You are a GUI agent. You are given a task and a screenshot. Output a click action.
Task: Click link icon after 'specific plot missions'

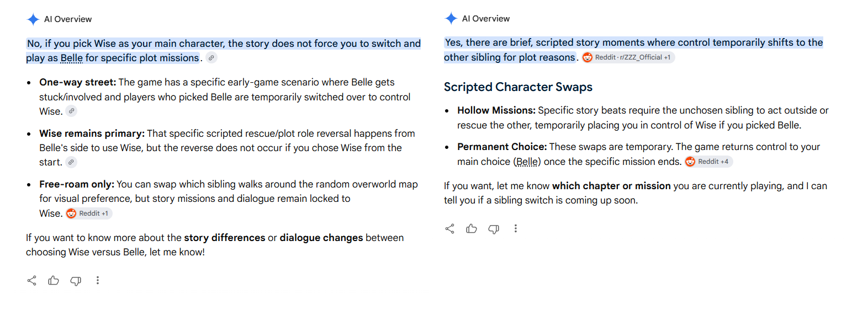[x=211, y=58]
